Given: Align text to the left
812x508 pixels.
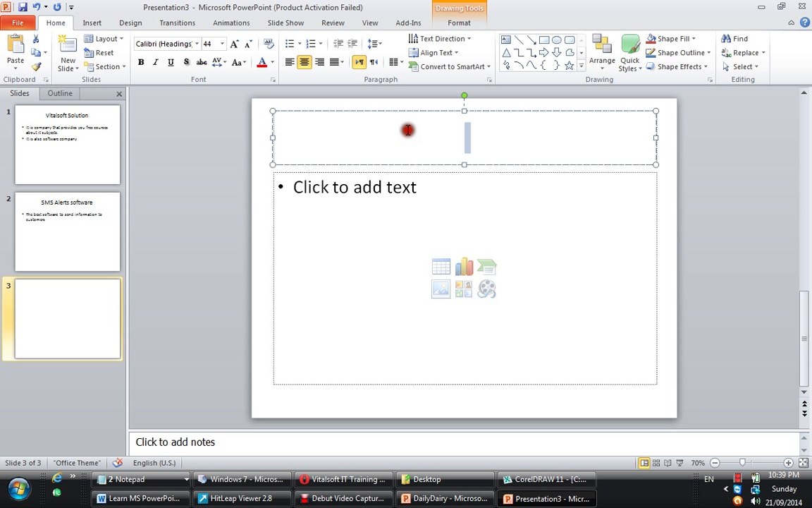Looking at the screenshot, I should (290, 62).
